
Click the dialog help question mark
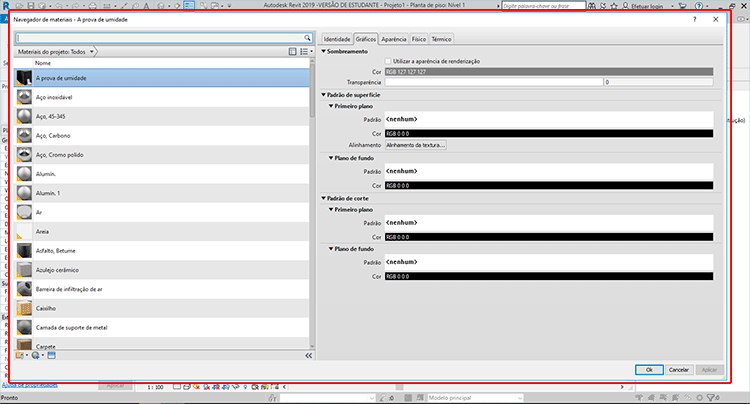pyautogui.click(x=695, y=19)
